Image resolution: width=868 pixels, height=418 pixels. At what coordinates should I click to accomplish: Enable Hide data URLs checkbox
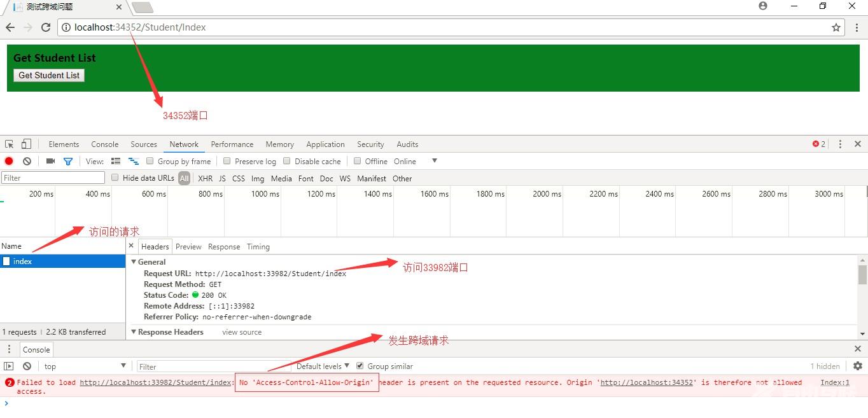[x=115, y=178]
